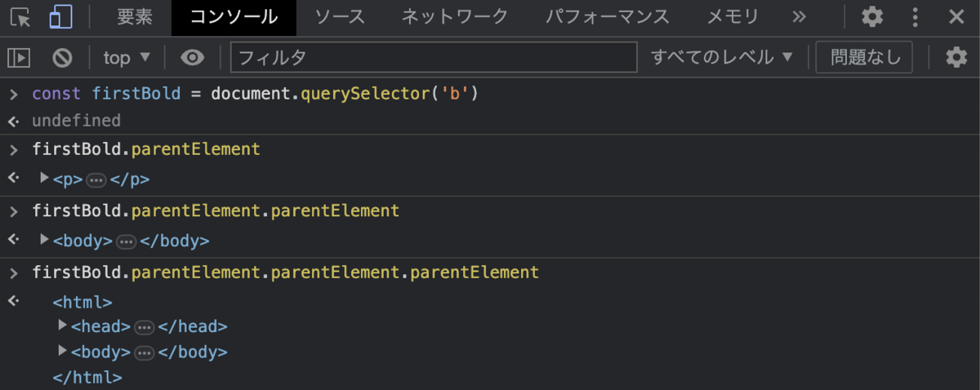This screenshot has height=390, width=980.
Task: Show the console sidebar panel icon
Action: (x=19, y=57)
